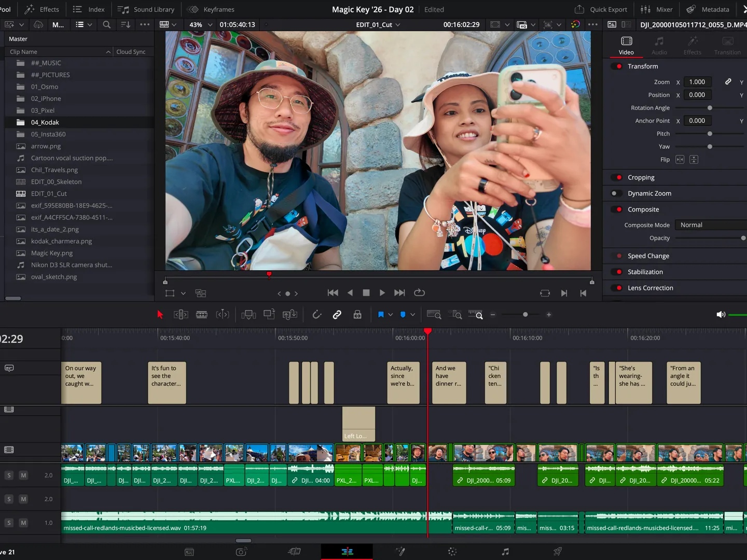
Task: Mute audio track with 1.0 level
Action: coord(23,523)
